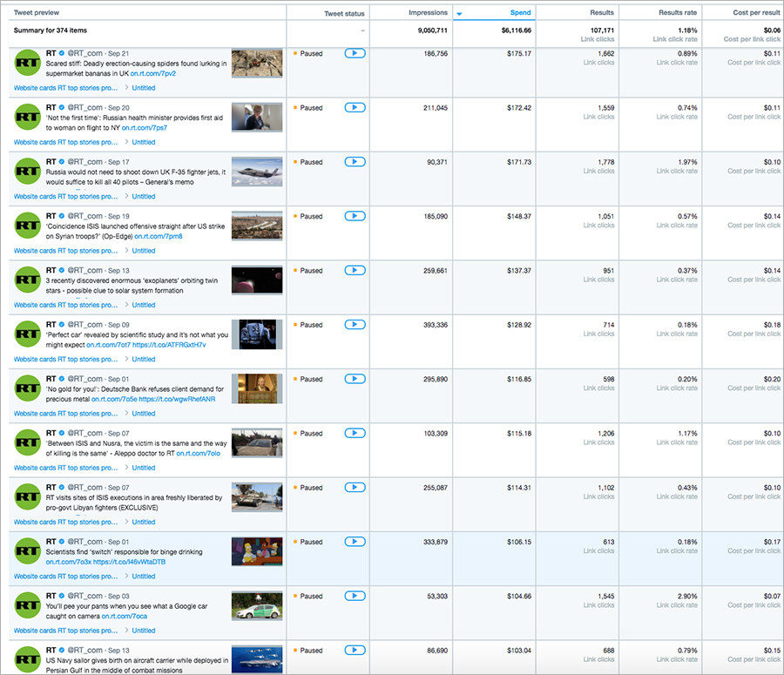Image resolution: width=784 pixels, height=675 pixels.
Task: Click RT avatar on the exoplanets tweet
Action: 28,280
